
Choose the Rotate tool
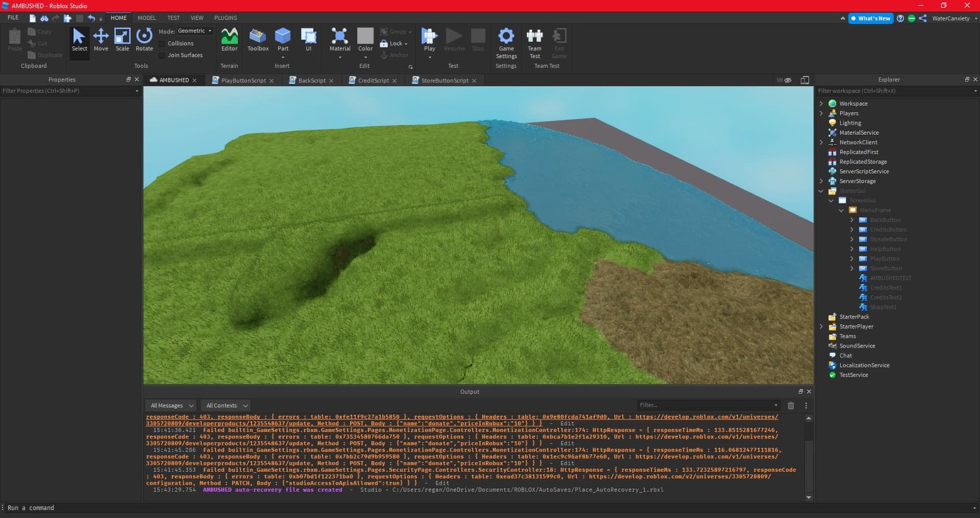click(x=144, y=40)
